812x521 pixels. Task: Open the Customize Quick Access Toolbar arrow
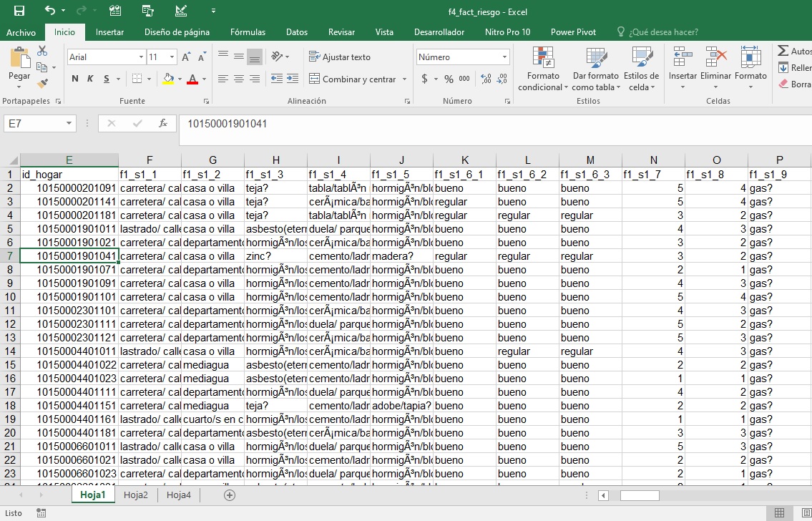(213, 11)
